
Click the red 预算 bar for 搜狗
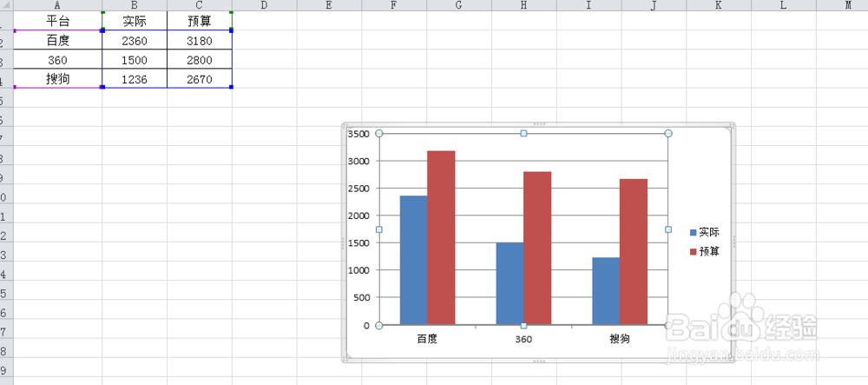coord(634,251)
